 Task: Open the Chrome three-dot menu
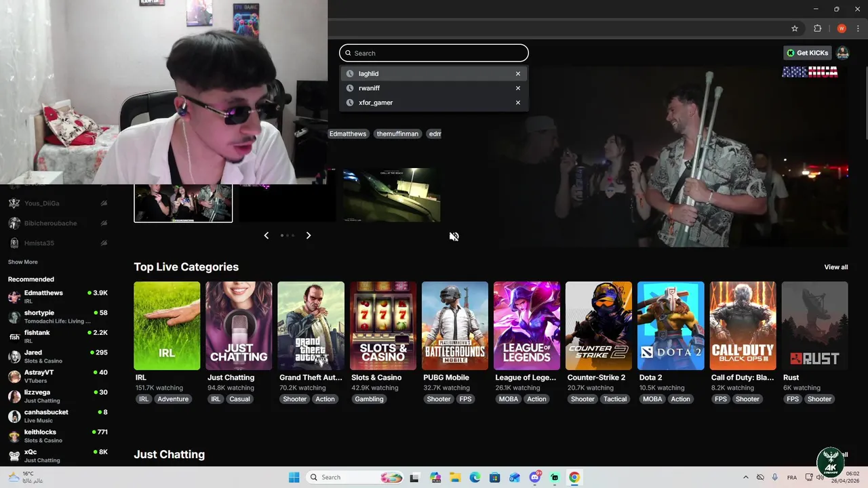tap(859, 28)
